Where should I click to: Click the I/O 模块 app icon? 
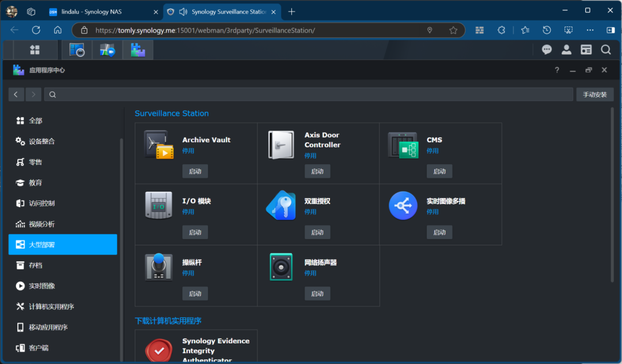tap(159, 206)
